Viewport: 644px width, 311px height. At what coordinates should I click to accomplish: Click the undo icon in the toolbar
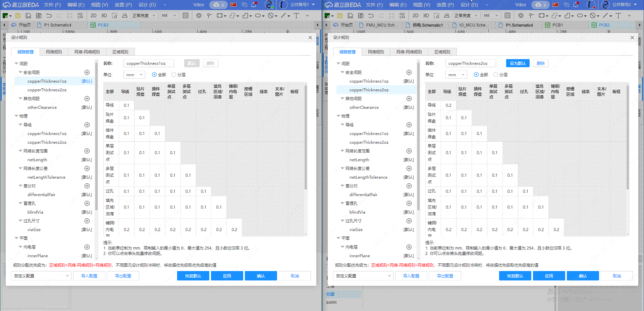coord(49,15)
